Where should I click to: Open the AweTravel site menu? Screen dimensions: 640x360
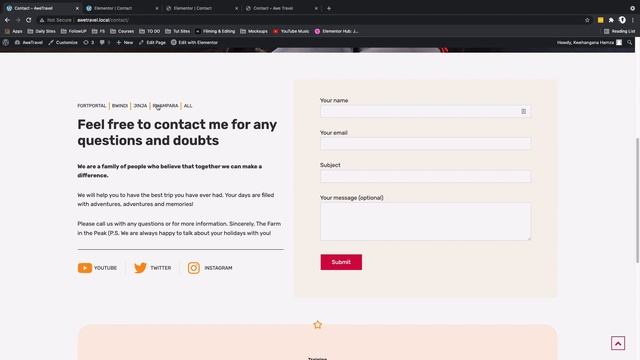click(29, 42)
